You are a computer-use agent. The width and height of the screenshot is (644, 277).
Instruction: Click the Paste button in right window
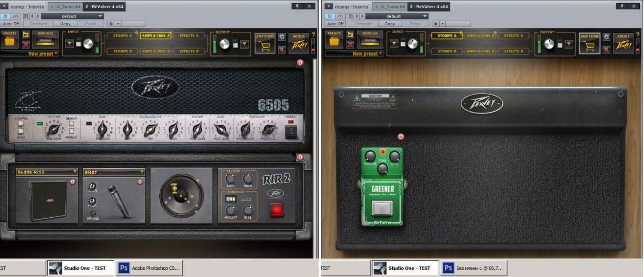click(415, 24)
